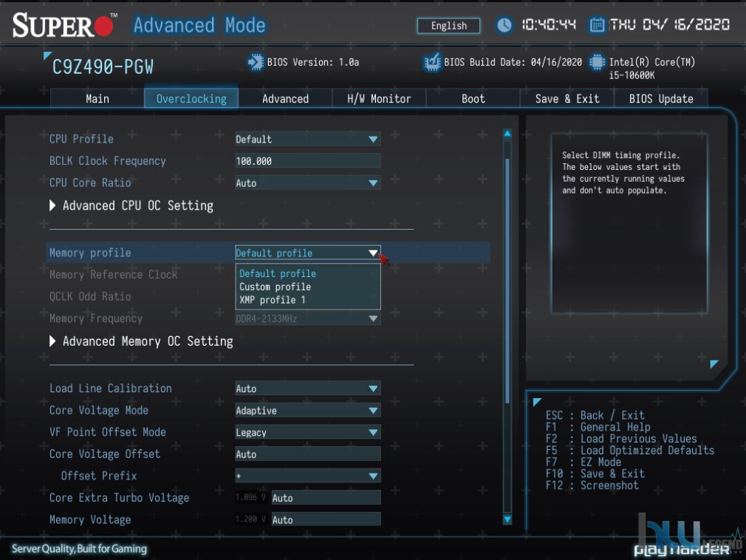Image resolution: width=746 pixels, height=560 pixels.
Task: Switch to H/W Monitor tab
Action: [379, 98]
